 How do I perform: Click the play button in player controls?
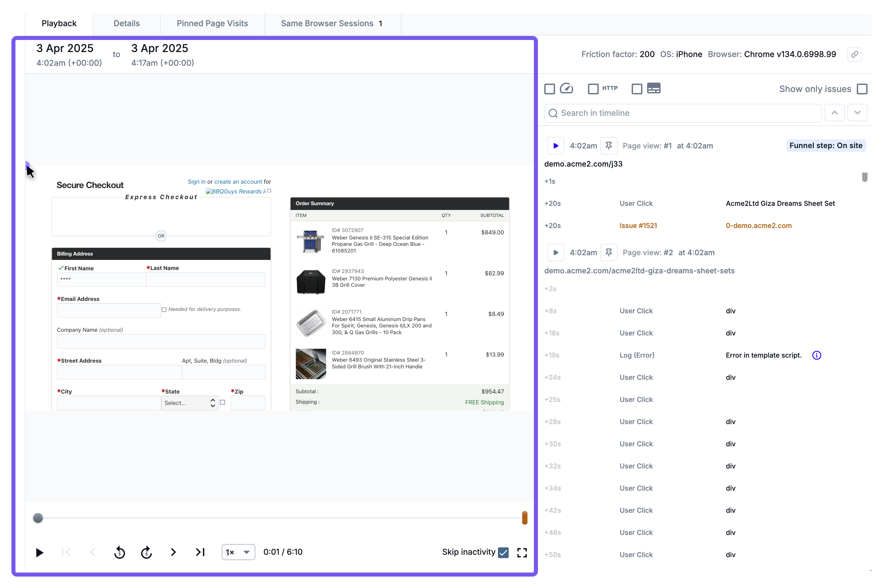click(x=39, y=552)
